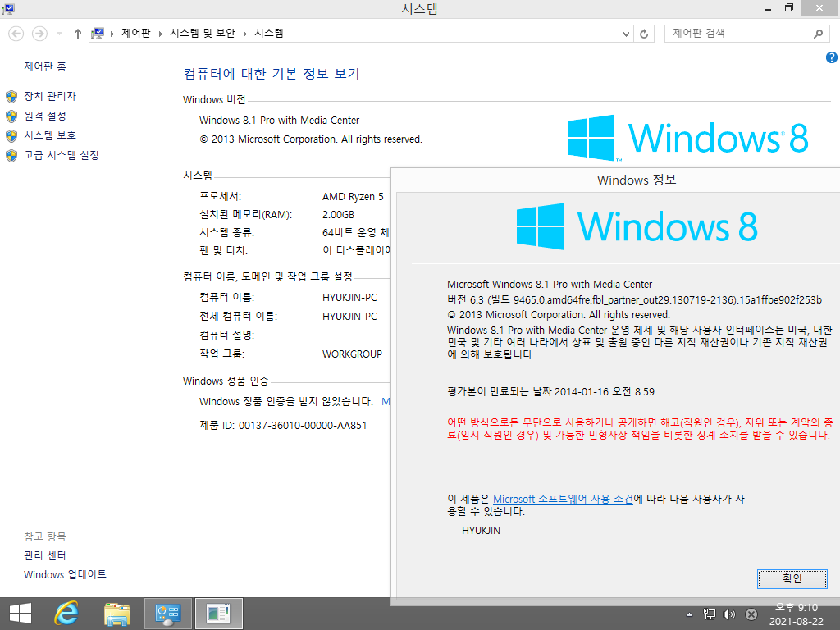Open 관리 센터 link
Image resolution: width=840 pixels, height=630 pixels.
(x=45, y=555)
